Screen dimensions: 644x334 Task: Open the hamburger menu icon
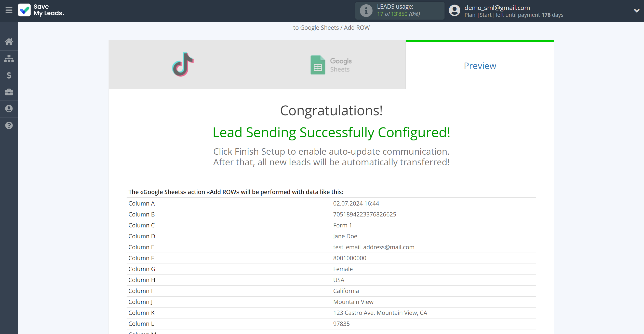(9, 10)
